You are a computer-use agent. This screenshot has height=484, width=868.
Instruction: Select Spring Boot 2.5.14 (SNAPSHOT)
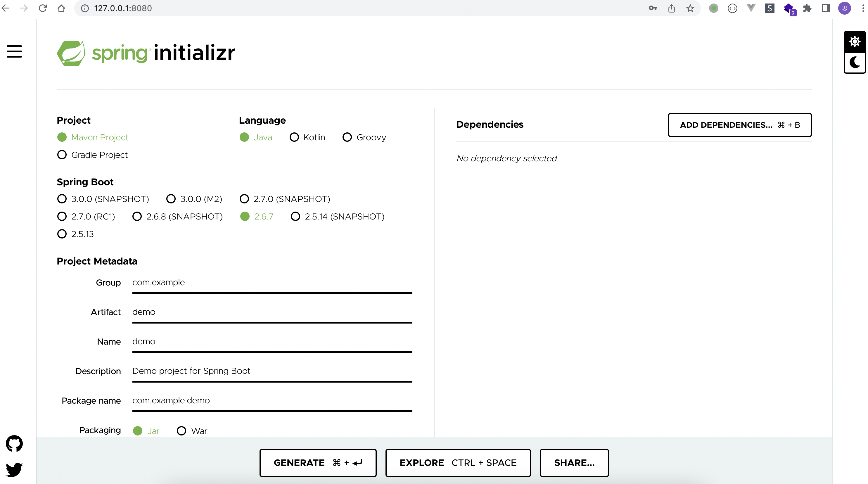(337, 216)
